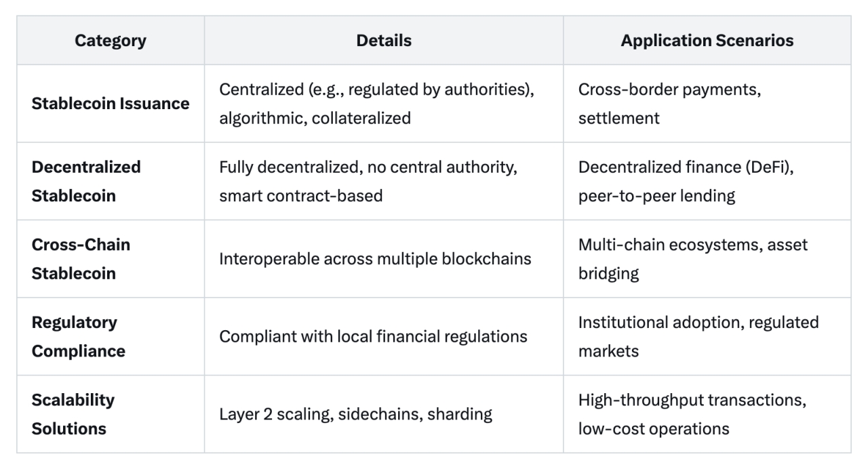868x467 pixels.
Task: Click the 'Centralized (e.g., regulated by authorities)' text line
Action: point(376,90)
